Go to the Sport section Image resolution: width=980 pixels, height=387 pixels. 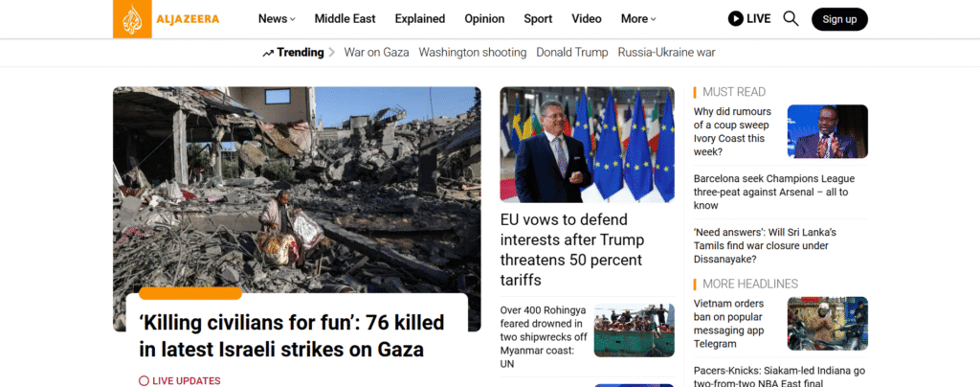coord(538,19)
